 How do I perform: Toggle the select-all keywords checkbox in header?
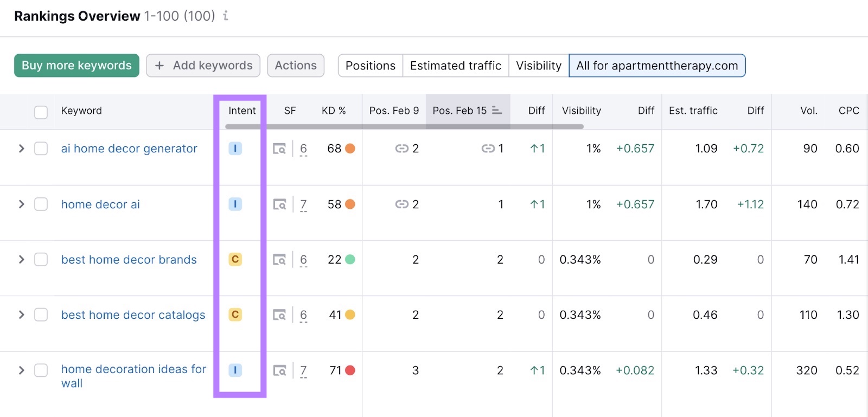tap(41, 112)
